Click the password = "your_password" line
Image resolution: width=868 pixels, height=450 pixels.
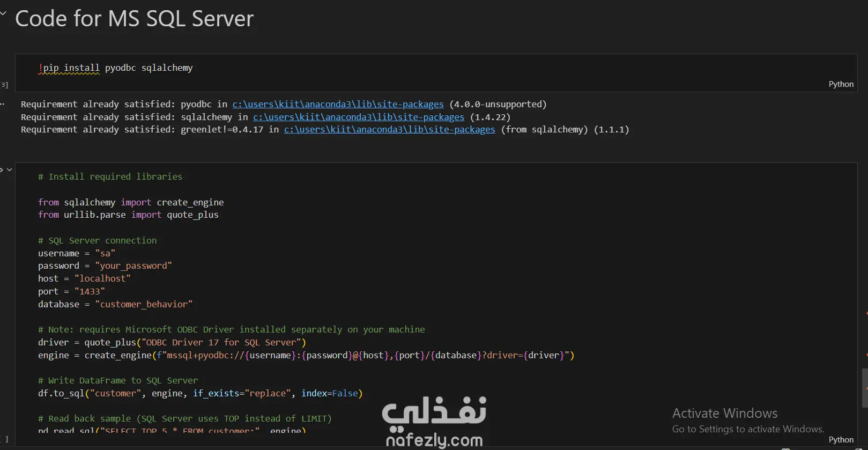(x=105, y=265)
